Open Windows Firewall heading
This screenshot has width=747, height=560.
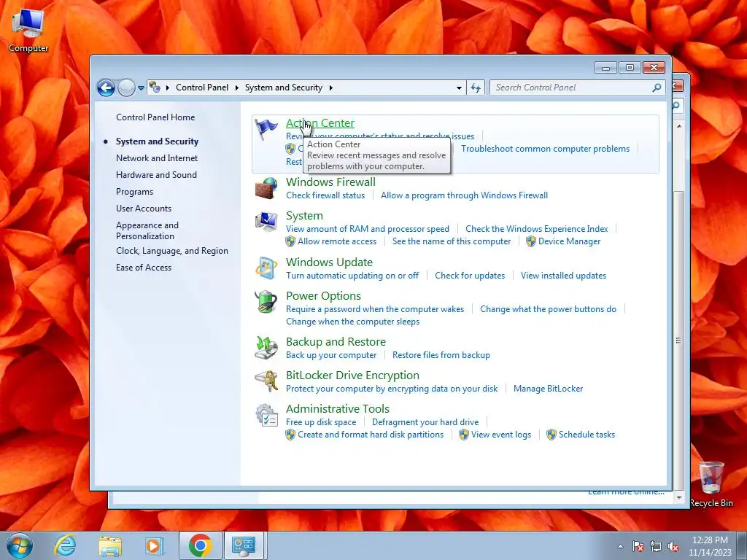(330, 182)
